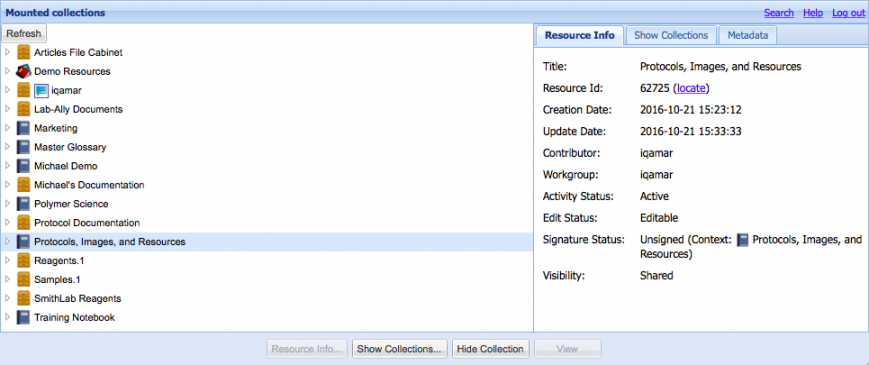Image resolution: width=869 pixels, height=365 pixels.
Task: Select the SmithLab Reagents label
Action: point(77,299)
